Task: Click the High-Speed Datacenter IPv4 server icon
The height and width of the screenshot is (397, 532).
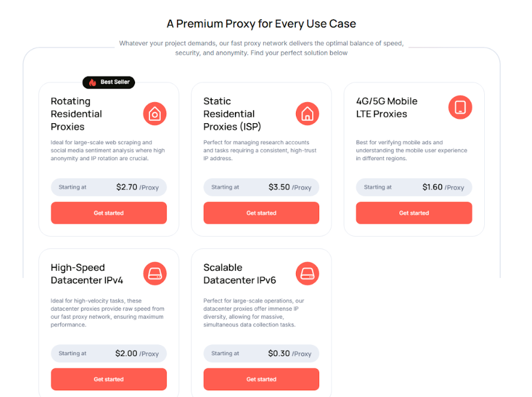Action: click(x=155, y=273)
